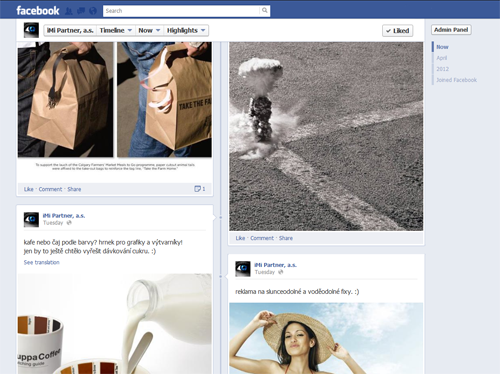Screen dimensions: 500x374
Task: Expand the Highlights dropdown
Action: (x=186, y=30)
